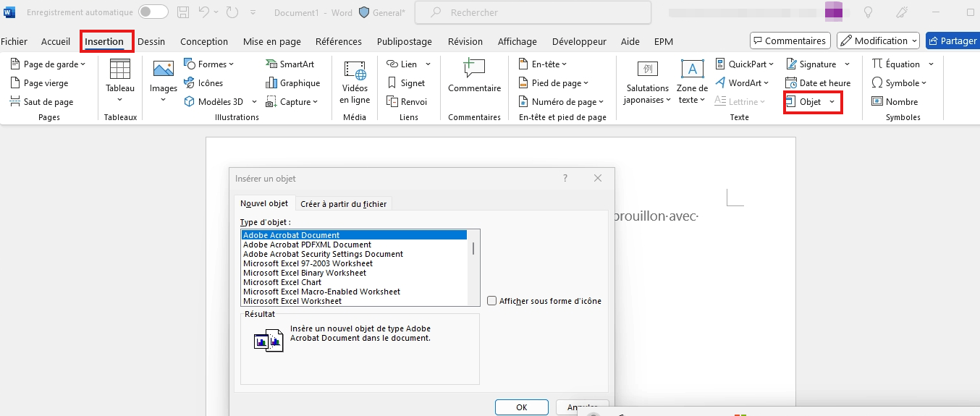Select the Nouvel objet tab
The image size is (980, 416).
[x=264, y=203]
